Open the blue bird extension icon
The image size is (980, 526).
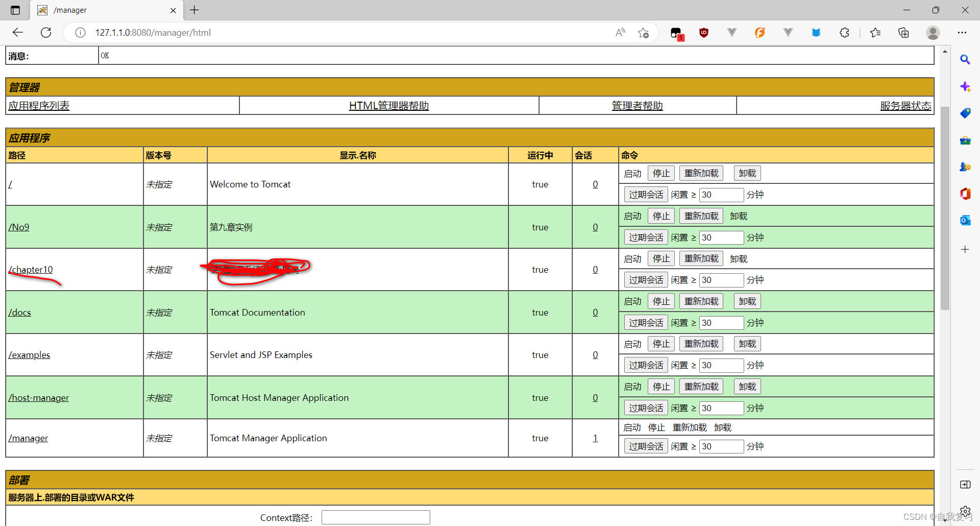[816, 33]
